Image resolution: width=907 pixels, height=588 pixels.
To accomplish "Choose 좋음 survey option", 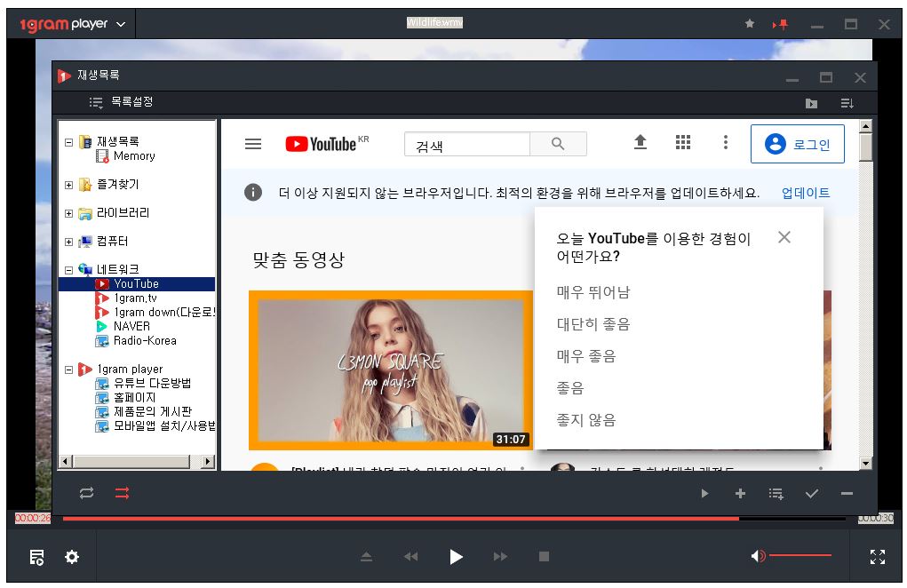I will 569,388.
